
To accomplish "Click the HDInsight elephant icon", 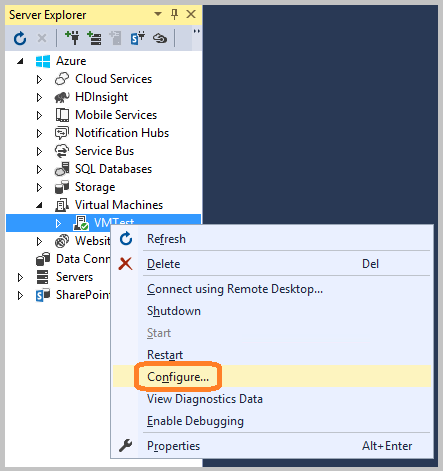I will pyautogui.click(x=62, y=97).
